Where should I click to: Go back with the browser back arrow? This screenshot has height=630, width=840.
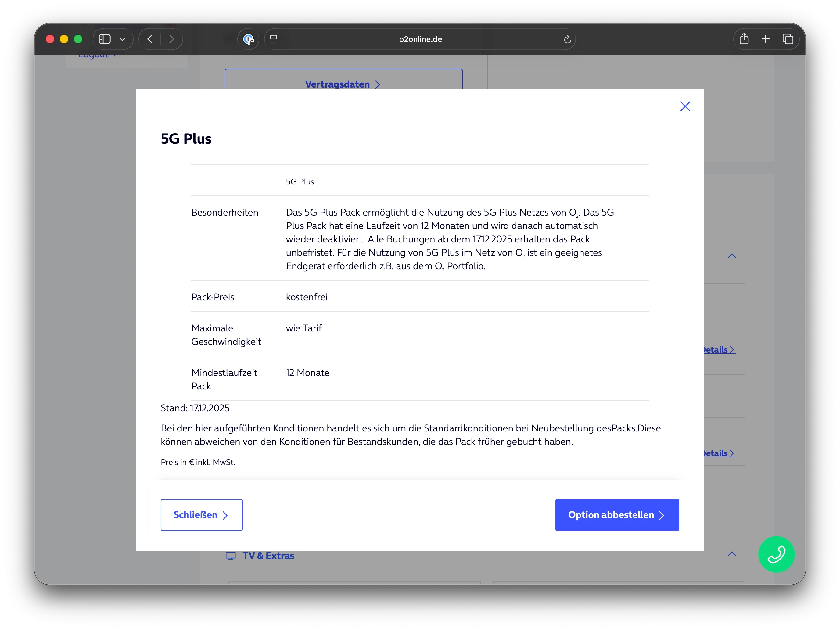(x=150, y=39)
